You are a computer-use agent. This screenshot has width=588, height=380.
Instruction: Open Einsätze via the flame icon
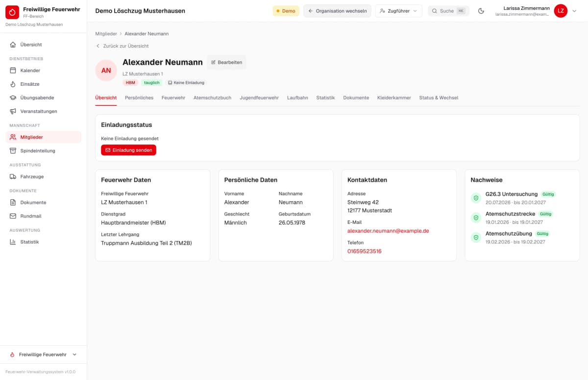click(13, 84)
